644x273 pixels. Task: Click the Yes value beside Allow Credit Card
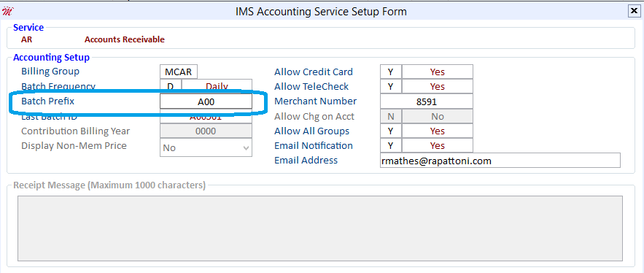tap(438, 72)
